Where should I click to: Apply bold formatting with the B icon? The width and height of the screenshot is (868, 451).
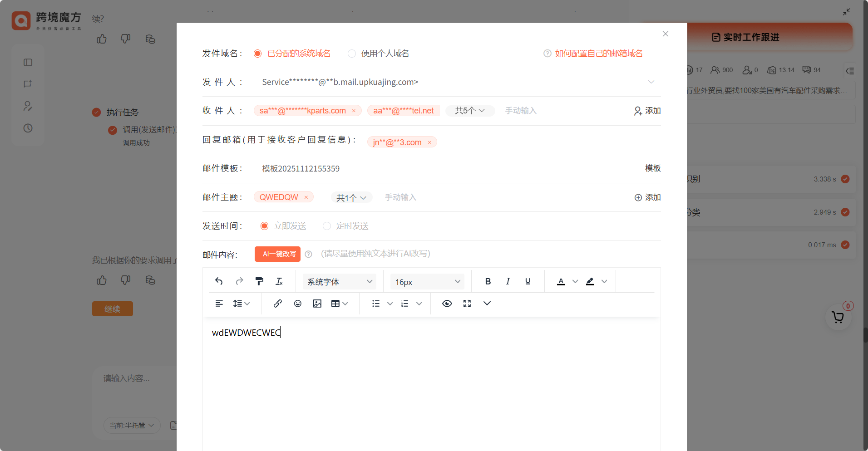[488, 281]
